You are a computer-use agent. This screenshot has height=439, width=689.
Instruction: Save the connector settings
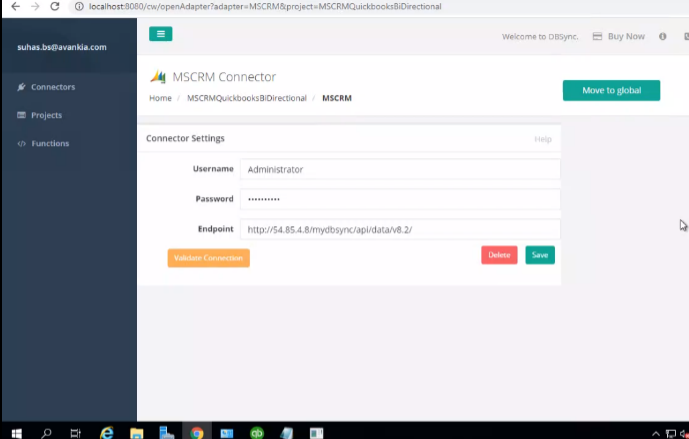pyautogui.click(x=539, y=255)
